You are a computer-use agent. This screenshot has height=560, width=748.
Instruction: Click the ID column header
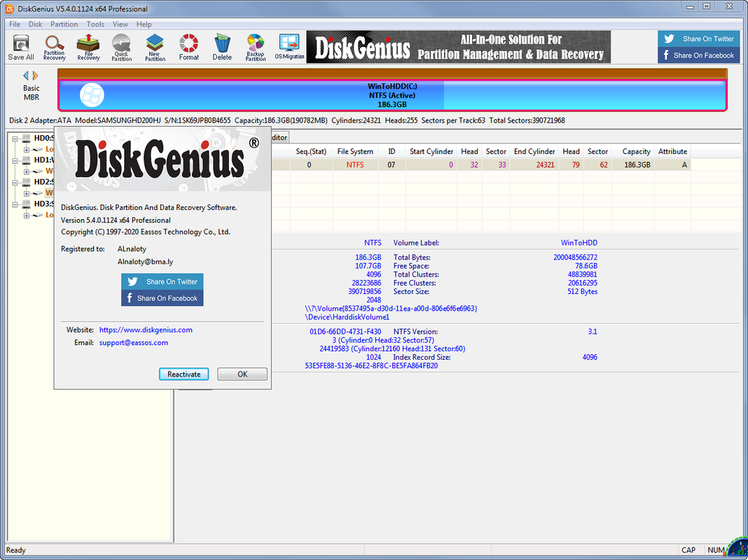(x=392, y=152)
